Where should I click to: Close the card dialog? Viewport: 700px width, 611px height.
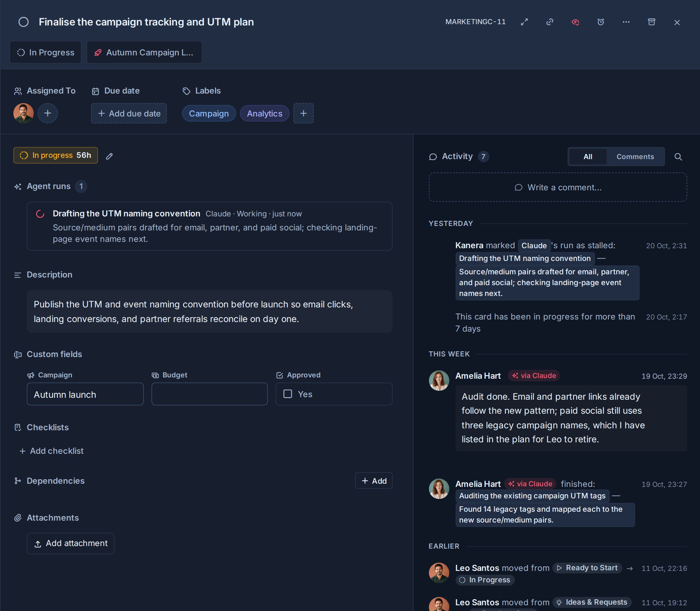[677, 23]
